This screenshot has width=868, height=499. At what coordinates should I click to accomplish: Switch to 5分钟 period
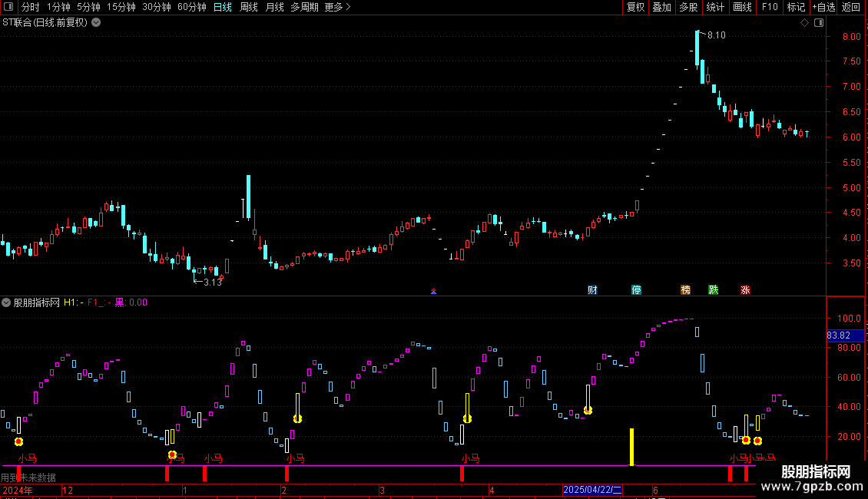[88, 7]
